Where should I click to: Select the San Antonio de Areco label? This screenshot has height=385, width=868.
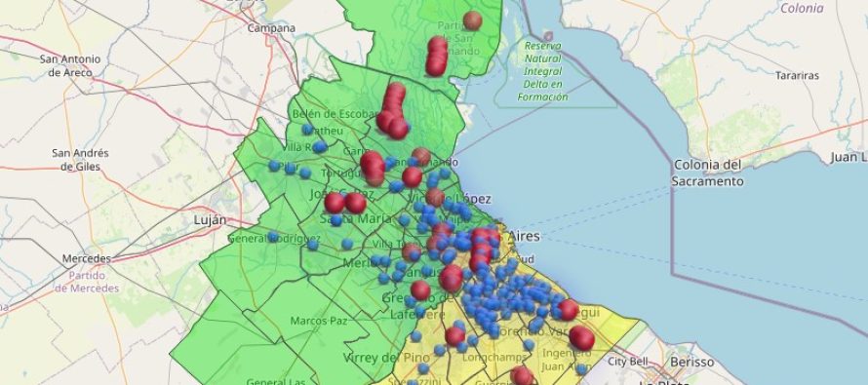pos(70,66)
